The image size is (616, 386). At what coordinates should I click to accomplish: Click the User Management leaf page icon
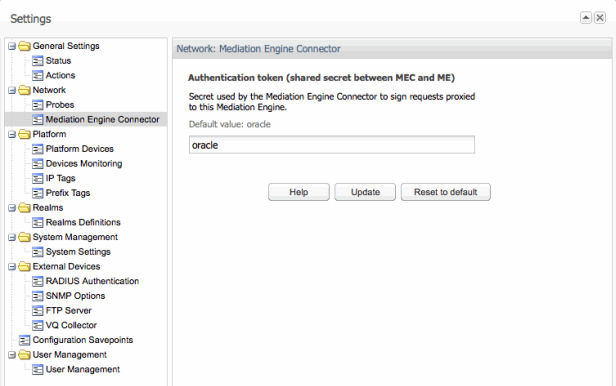[x=37, y=370]
